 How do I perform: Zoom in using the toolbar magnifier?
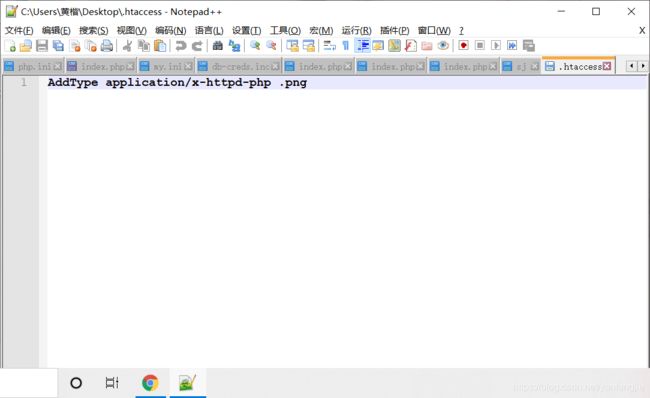[255, 46]
